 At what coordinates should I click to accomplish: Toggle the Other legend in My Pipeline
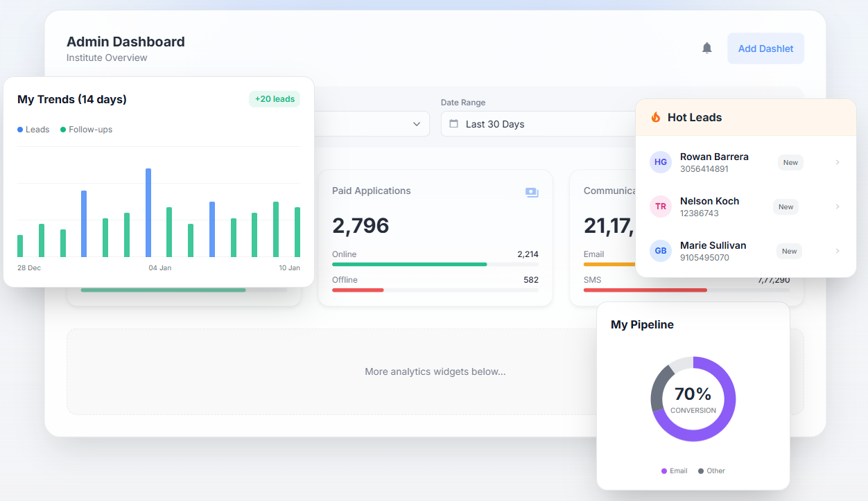pyautogui.click(x=711, y=471)
